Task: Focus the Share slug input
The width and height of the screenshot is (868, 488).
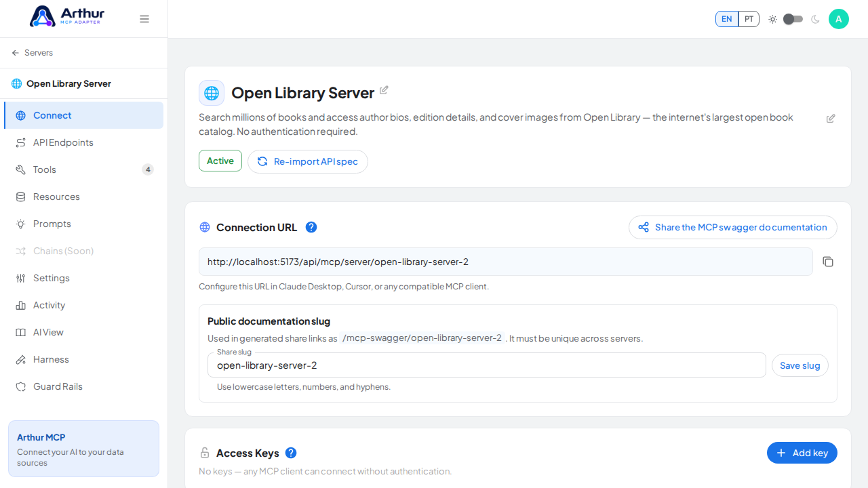Action: pos(486,365)
